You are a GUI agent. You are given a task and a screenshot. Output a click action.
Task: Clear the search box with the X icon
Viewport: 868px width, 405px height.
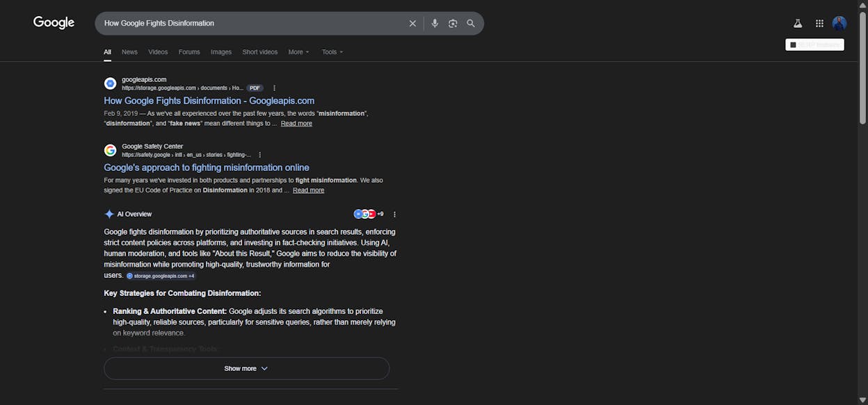(412, 24)
